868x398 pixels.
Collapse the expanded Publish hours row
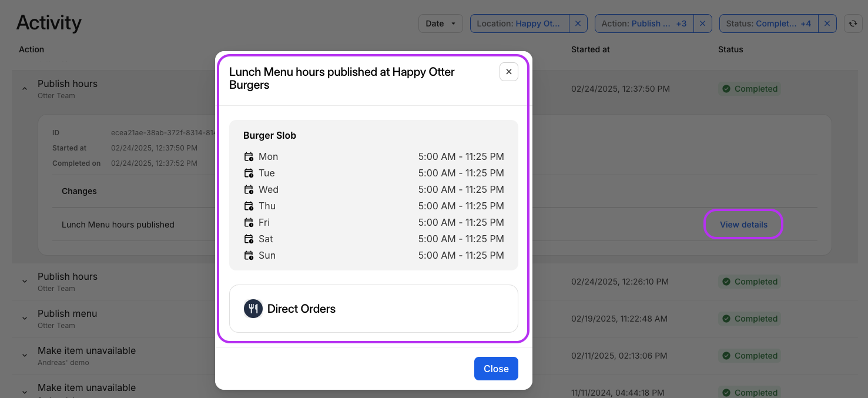[x=25, y=89]
